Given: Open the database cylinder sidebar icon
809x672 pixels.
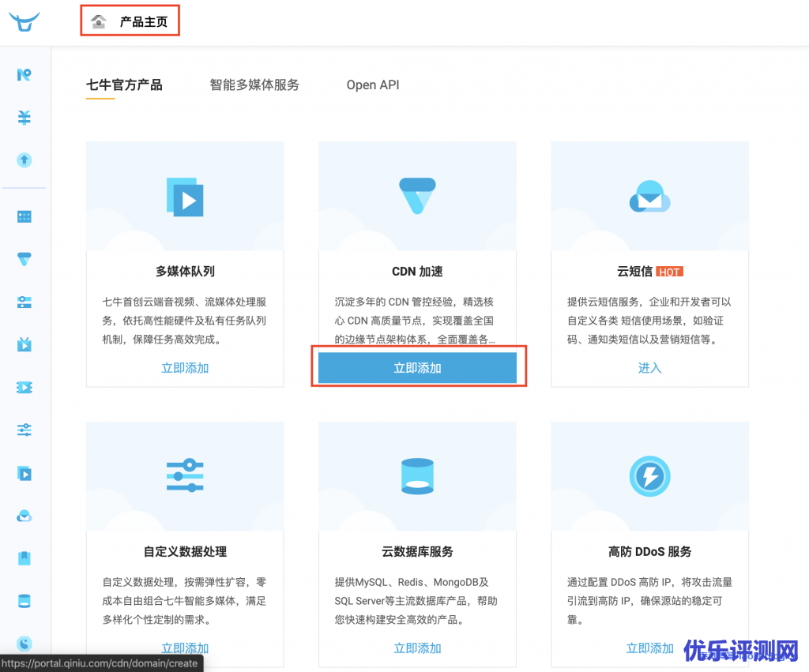Looking at the screenshot, I should [24, 601].
